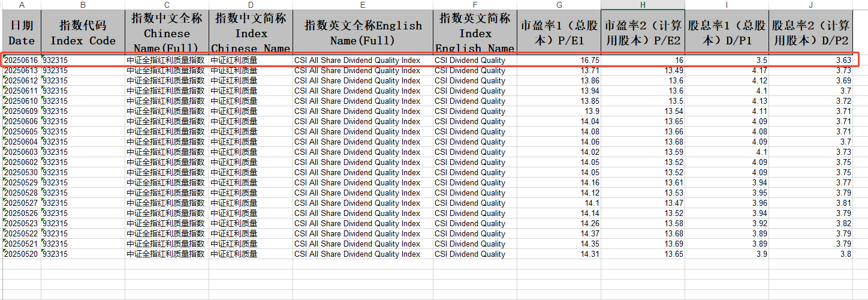Viewport: 868px width, 300px height.
Task: Select the date cell 20250529
Action: [22, 182]
